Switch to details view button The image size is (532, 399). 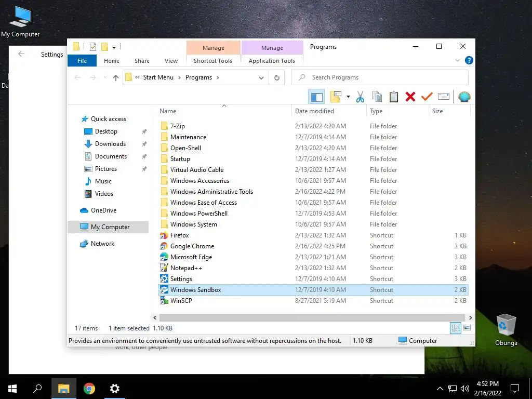456,328
